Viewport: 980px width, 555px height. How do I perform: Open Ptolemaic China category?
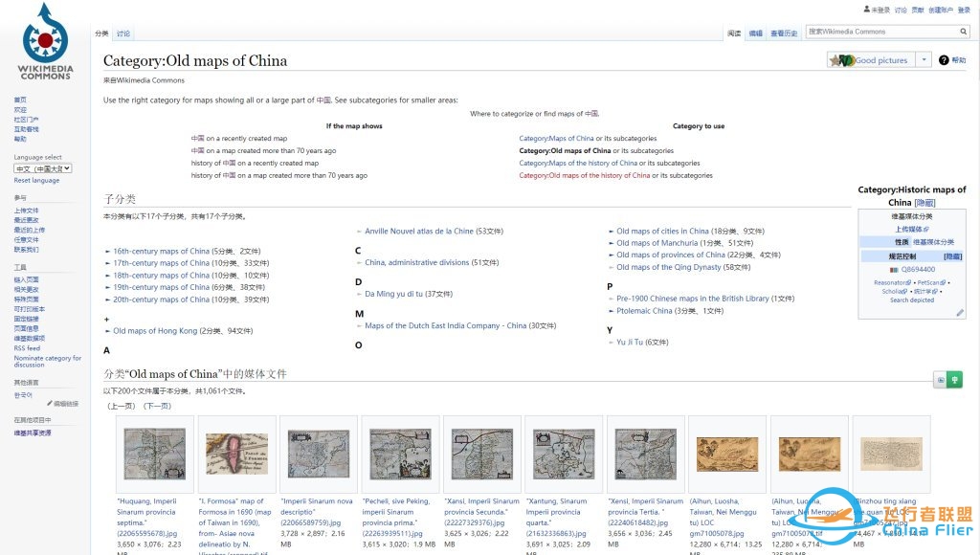click(644, 311)
